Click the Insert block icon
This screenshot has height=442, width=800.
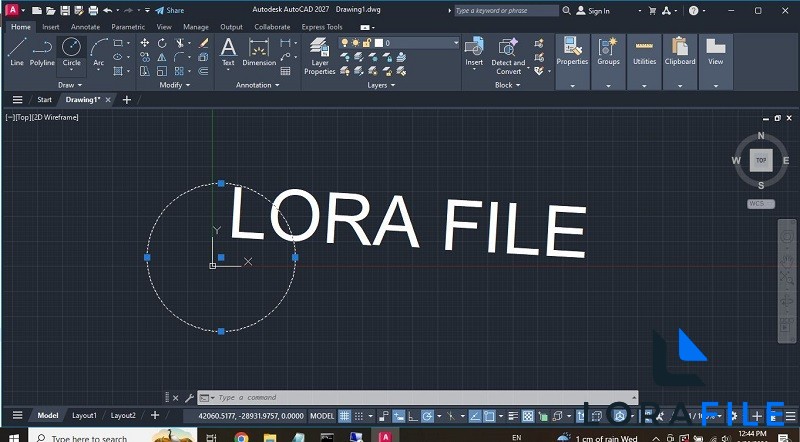pyautogui.click(x=474, y=51)
